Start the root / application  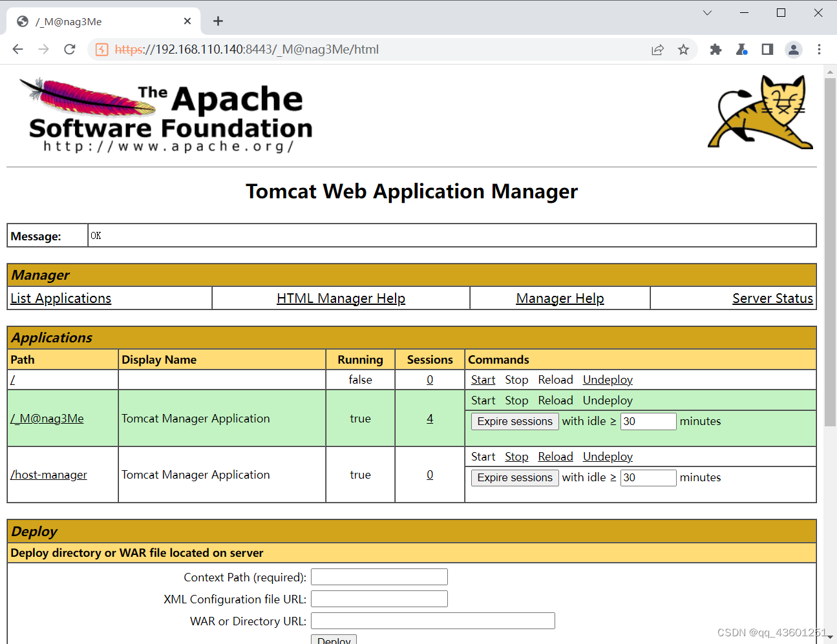483,380
